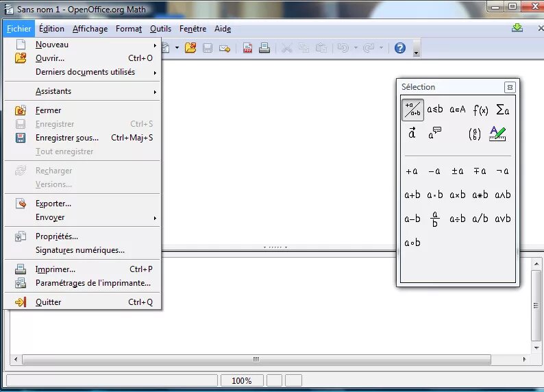Open the Outils menu

160,29
